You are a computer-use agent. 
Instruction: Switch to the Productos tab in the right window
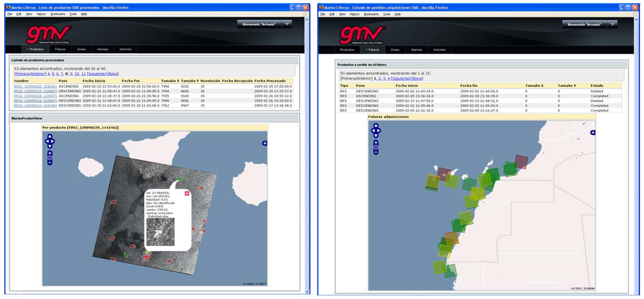[x=347, y=49]
